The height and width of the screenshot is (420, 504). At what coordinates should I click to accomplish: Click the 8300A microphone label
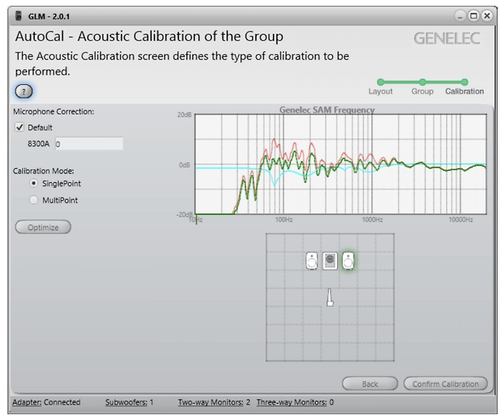[x=38, y=143]
